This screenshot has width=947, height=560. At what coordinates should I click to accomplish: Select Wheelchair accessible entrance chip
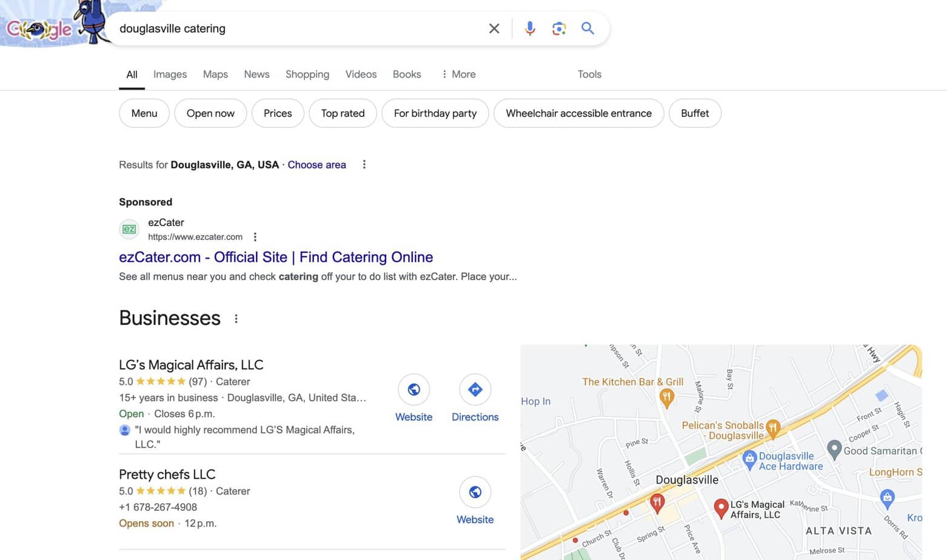coord(579,113)
